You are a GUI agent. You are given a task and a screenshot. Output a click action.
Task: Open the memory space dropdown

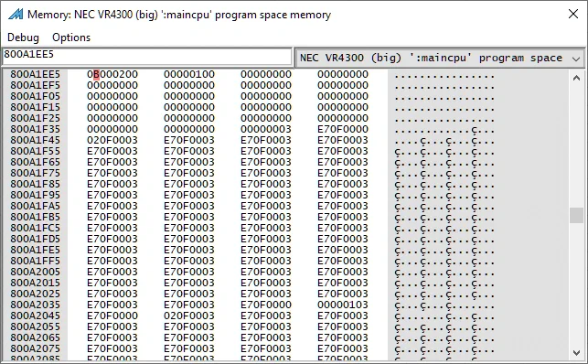[440, 59]
